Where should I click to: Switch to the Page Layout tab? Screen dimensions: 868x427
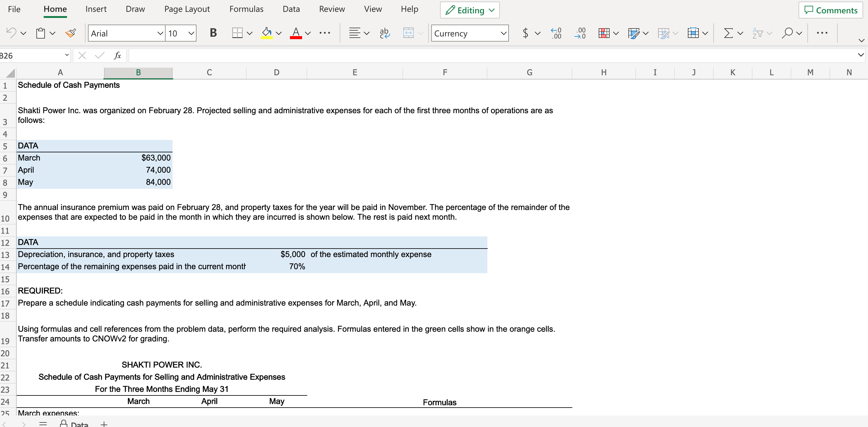pos(187,9)
